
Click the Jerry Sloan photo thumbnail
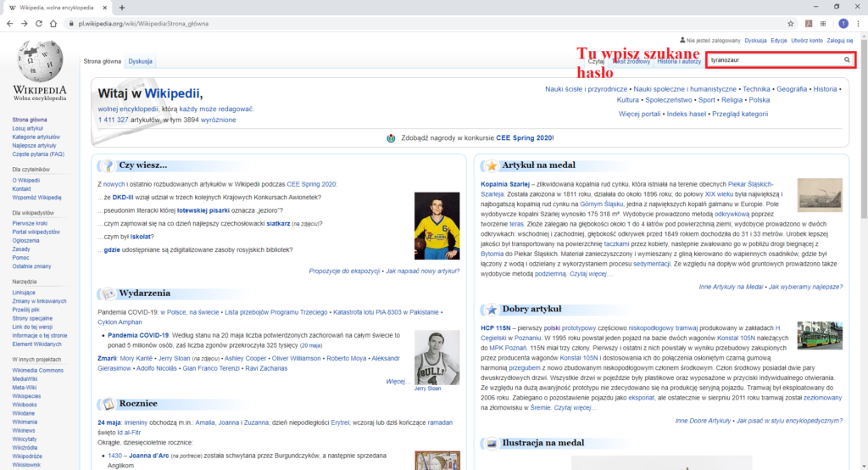coord(437,357)
